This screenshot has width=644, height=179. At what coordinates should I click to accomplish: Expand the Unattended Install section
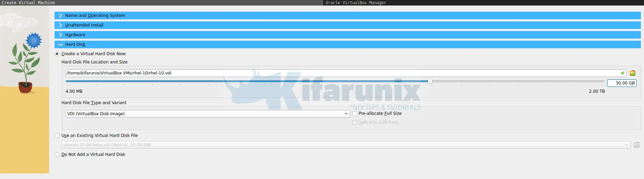(347, 25)
